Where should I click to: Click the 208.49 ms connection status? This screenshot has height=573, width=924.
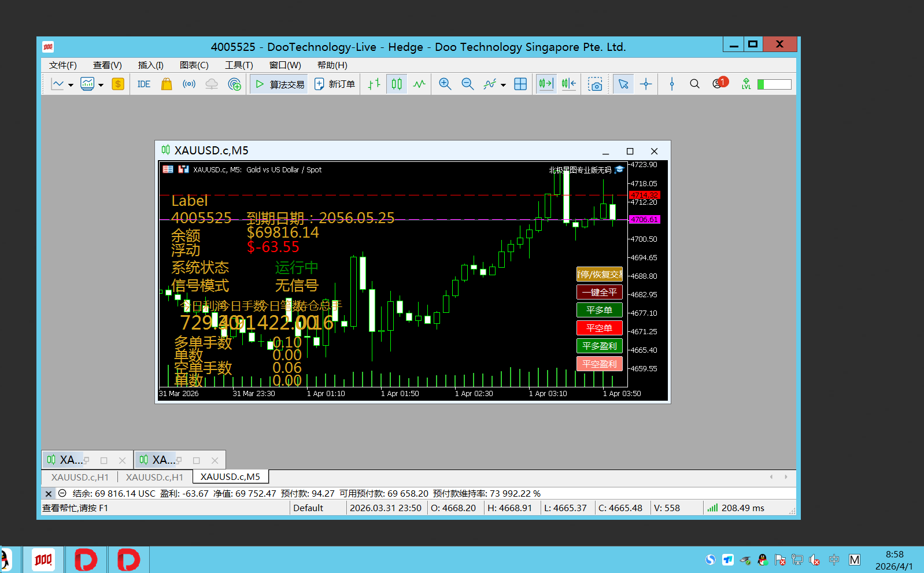pyautogui.click(x=736, y=508)
